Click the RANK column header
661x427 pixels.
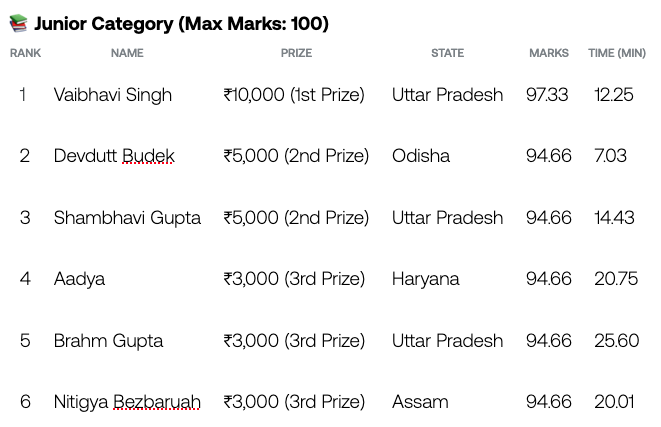click(x=25, y=53)
